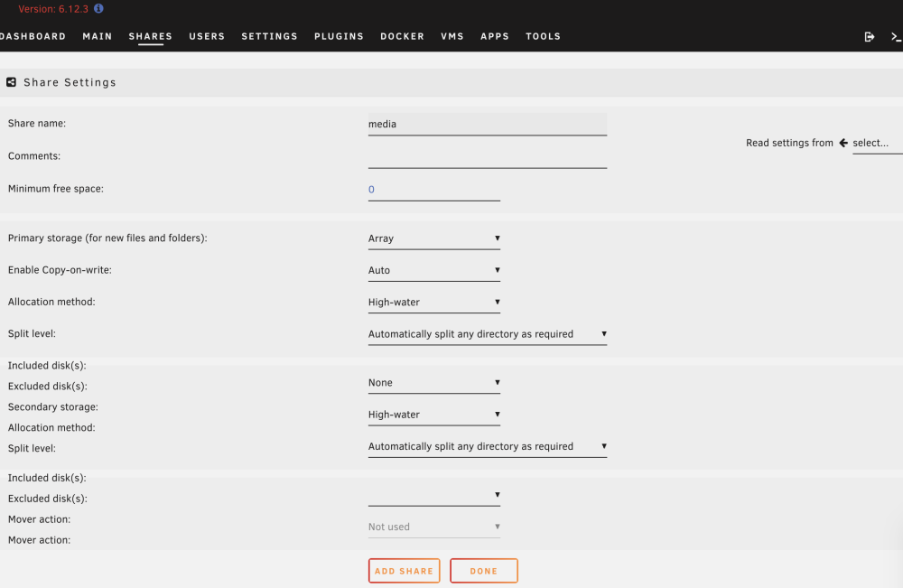
Task: Open the Enable Copy-on-write Auto dropdown
Action: tap(433, 270)
